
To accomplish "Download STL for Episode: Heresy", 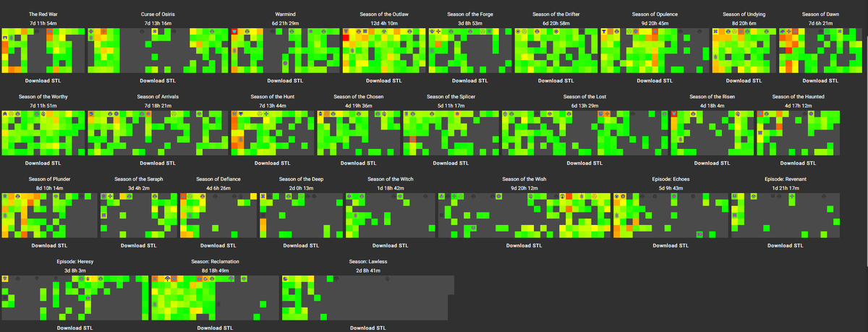I will pos(75,328).
